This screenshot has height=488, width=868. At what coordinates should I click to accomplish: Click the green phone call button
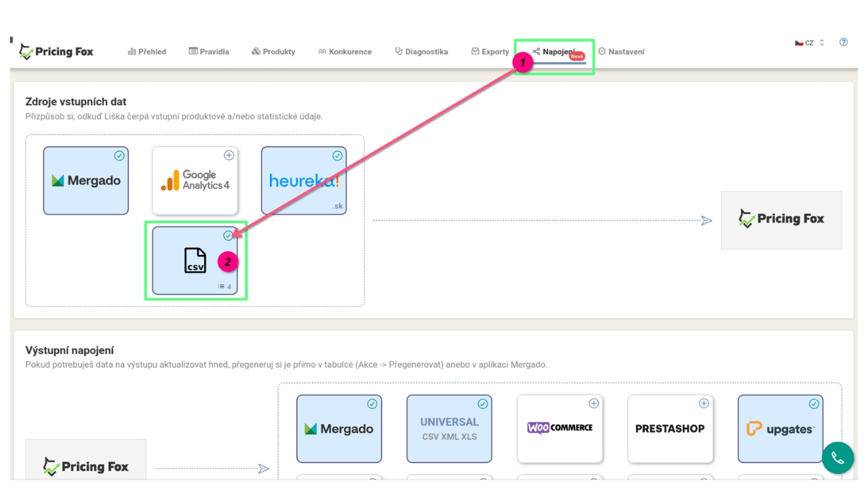837,458
